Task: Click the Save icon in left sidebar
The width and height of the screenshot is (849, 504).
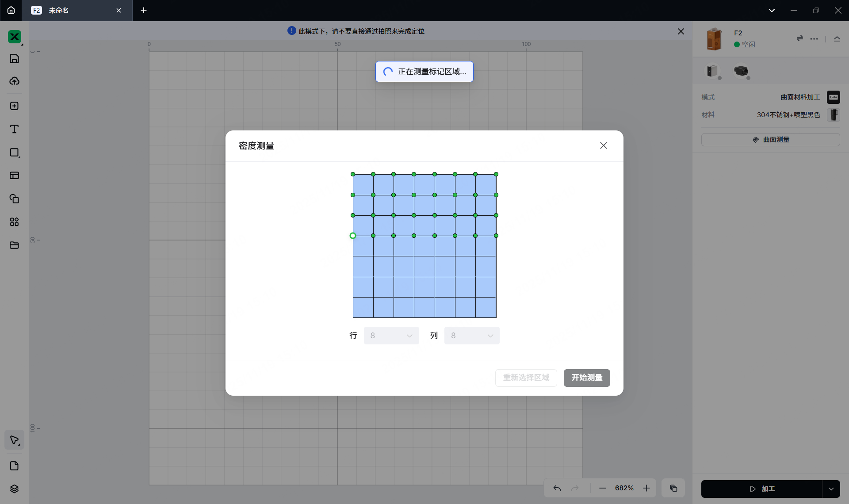Action: [x=14, y=59]
